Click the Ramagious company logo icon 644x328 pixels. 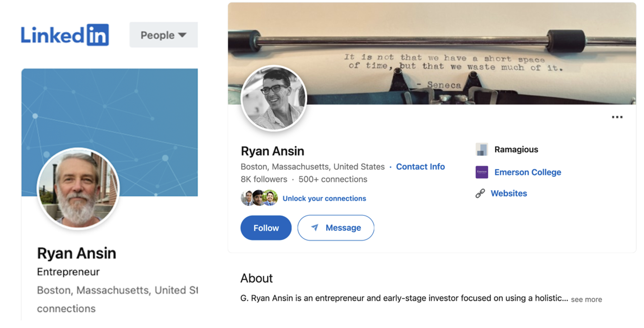pyautogui.click(x=482, y=149)
